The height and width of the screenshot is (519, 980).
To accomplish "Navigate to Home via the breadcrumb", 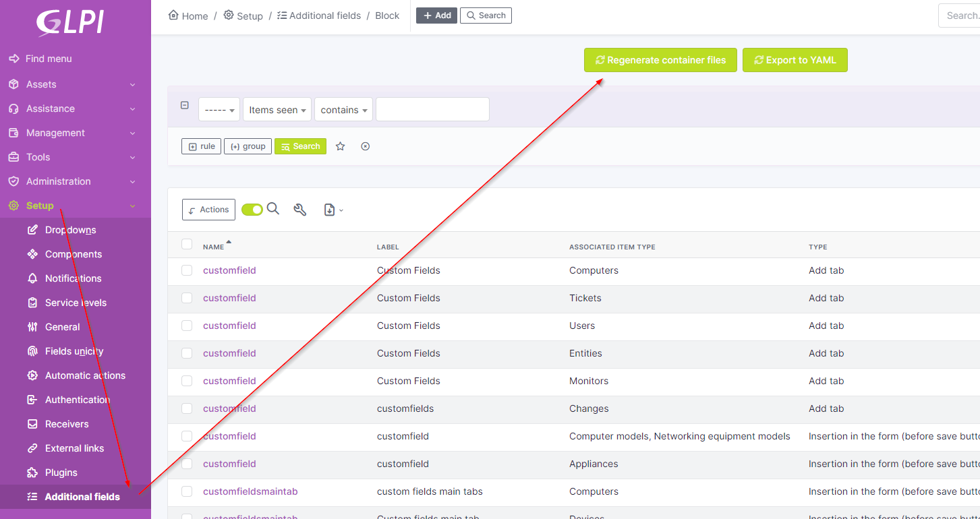I will tap(188, 15).
